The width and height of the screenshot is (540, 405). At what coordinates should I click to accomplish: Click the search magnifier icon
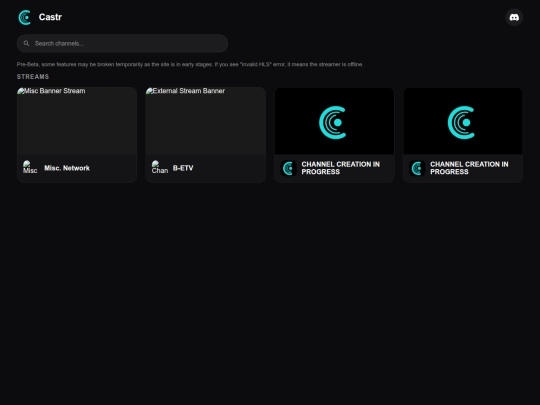coord(26,43)
